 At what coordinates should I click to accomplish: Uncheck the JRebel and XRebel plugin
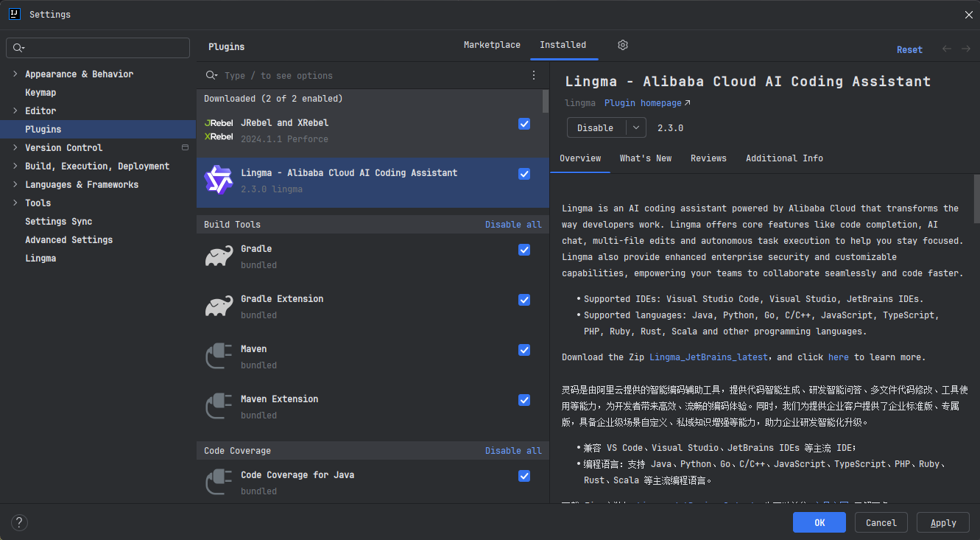(524, 124)
